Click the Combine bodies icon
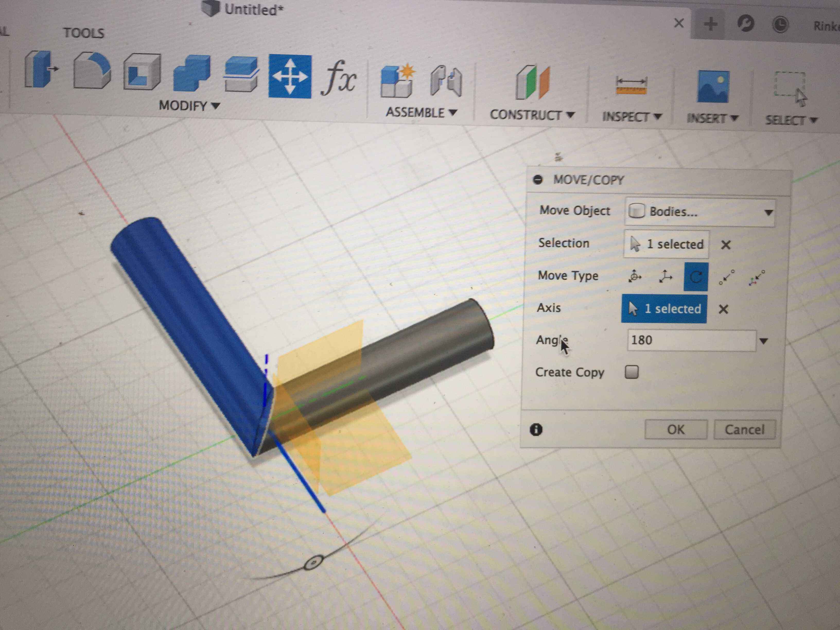840x630 pixels. 191,73
